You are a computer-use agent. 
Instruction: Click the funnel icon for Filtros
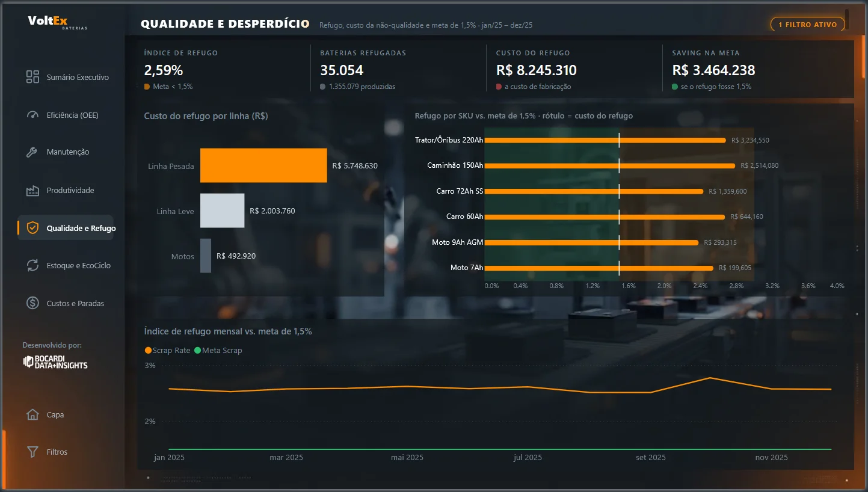[32, 452]
